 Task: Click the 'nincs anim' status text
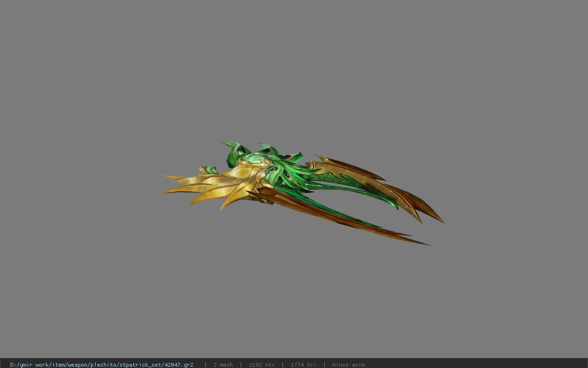(349, 365)
